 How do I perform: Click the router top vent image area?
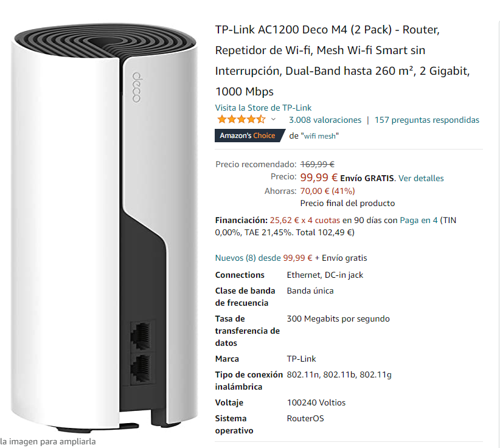tap(105, 41)
